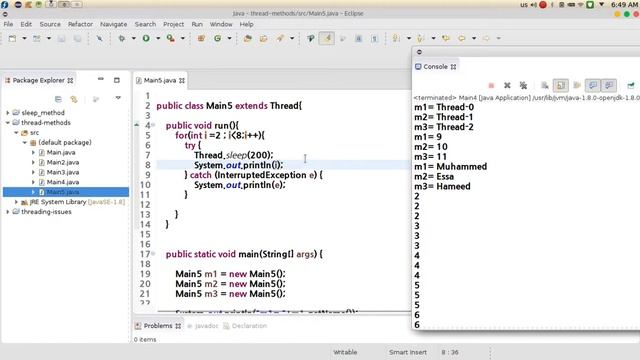The image size is (640, 360).
Task: Click the Last Edit Location icon
Action: tap(446, 38)
